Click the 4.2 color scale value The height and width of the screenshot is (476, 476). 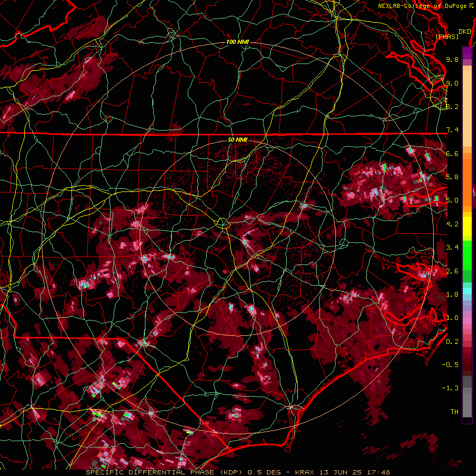452,224
